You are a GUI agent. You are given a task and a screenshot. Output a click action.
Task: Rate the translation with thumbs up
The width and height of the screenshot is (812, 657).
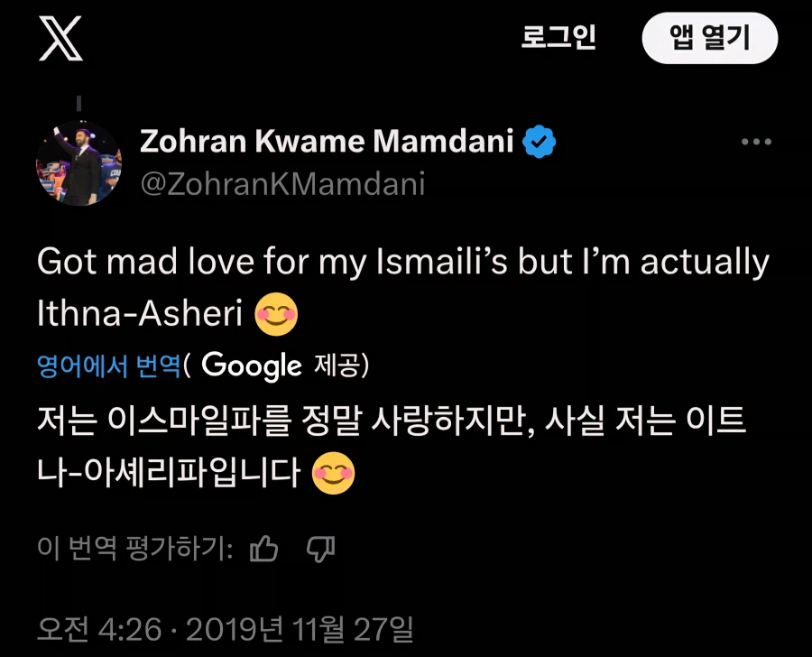(263, 548)
